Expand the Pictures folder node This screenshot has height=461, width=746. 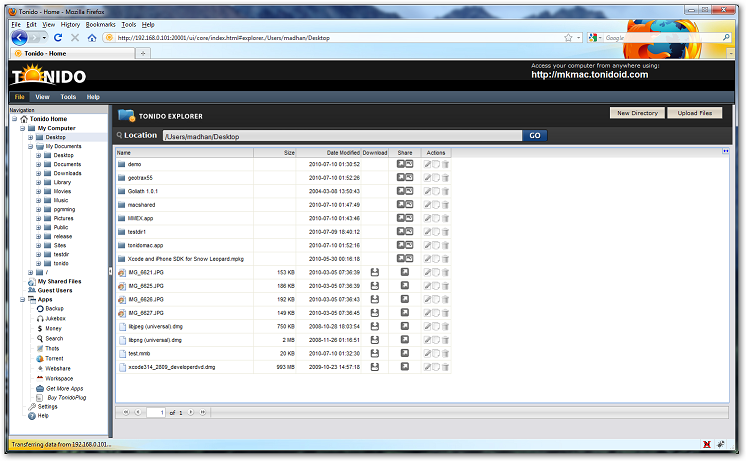tap(39, 219)
